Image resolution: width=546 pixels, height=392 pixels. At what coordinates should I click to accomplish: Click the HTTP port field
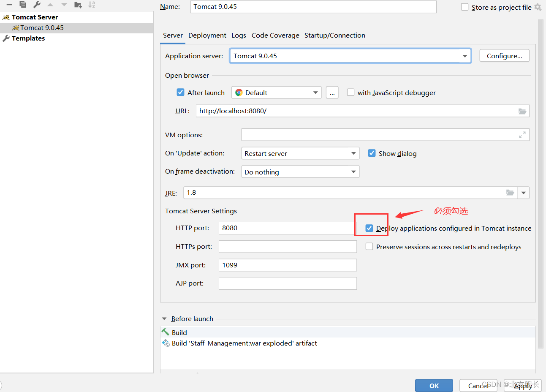(x=288, y=228)
